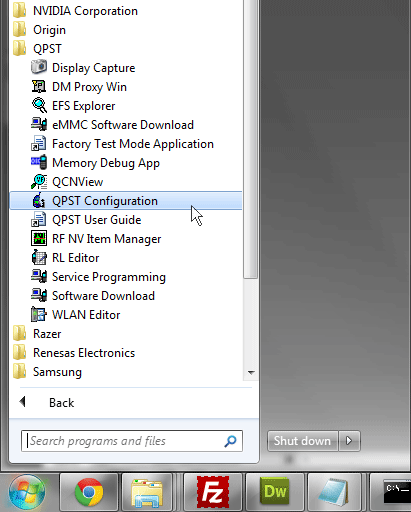Open the Notepad taskbar icon

[334, 492]
